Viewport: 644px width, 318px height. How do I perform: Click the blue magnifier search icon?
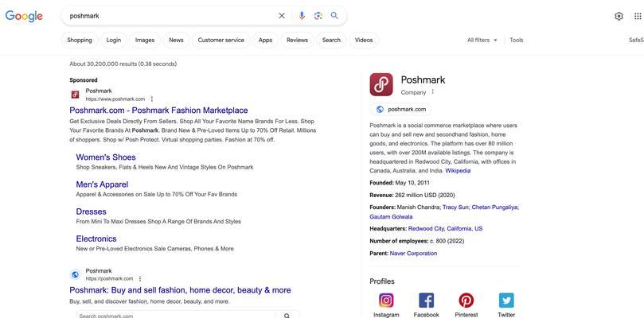[x=334, y=16]
